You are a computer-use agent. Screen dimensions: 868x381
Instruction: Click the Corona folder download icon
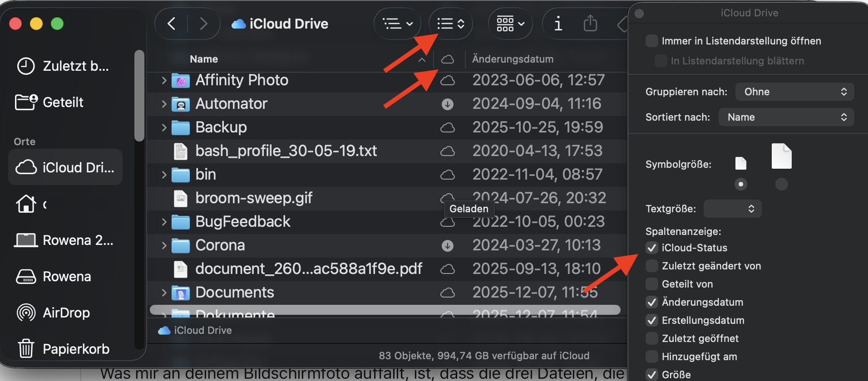click(x=448, y=246)
